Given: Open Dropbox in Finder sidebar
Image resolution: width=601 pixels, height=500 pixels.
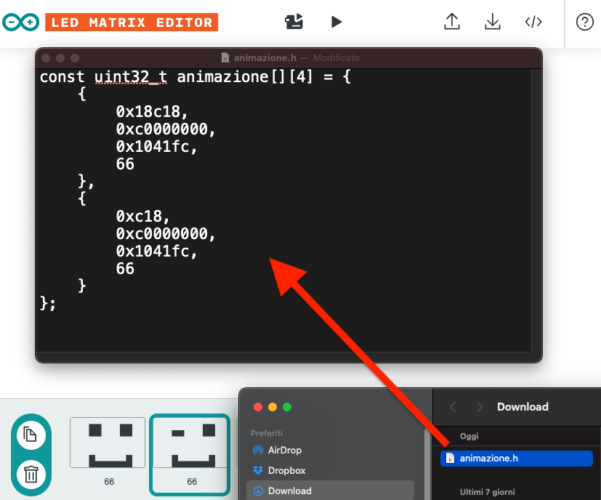Looking at the screenshot, I should [x=286, y=470].
